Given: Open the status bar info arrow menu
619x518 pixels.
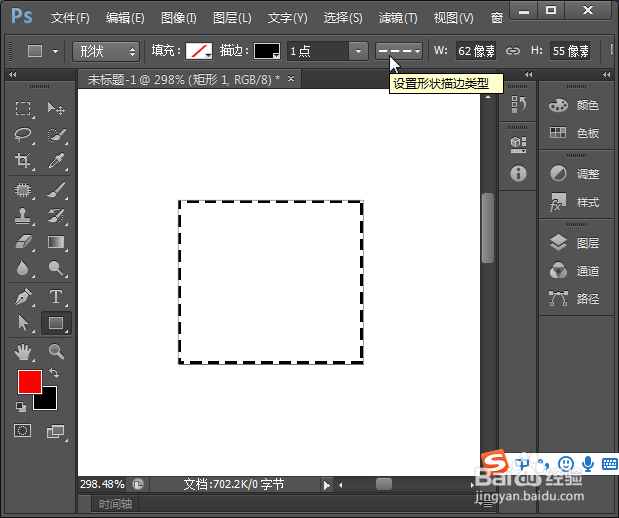Looking at the screenshot, I should point(326,485).
